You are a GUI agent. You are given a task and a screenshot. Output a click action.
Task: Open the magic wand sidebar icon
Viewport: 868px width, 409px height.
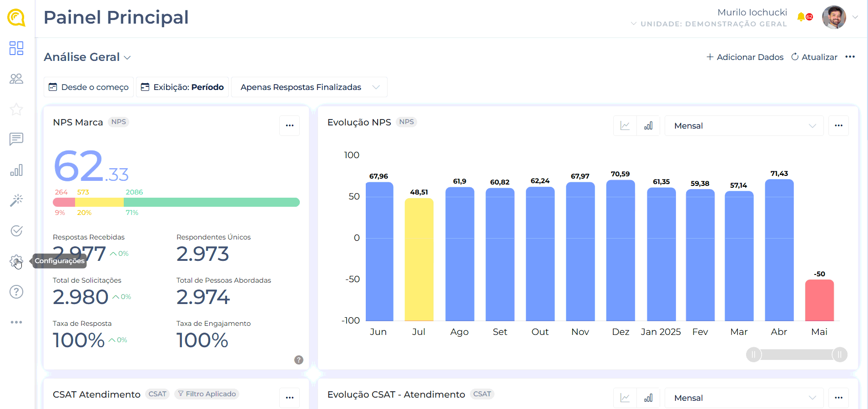pos(16,200)
